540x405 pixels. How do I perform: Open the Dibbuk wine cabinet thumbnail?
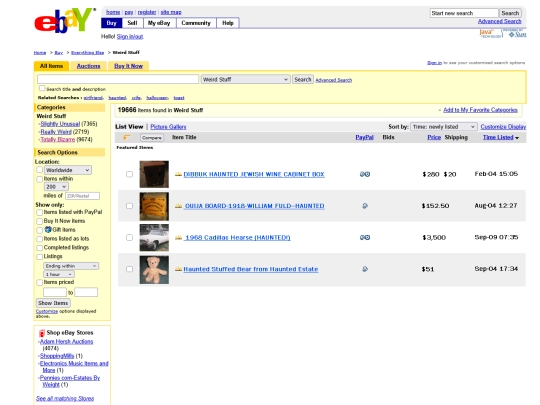point(154,174)
